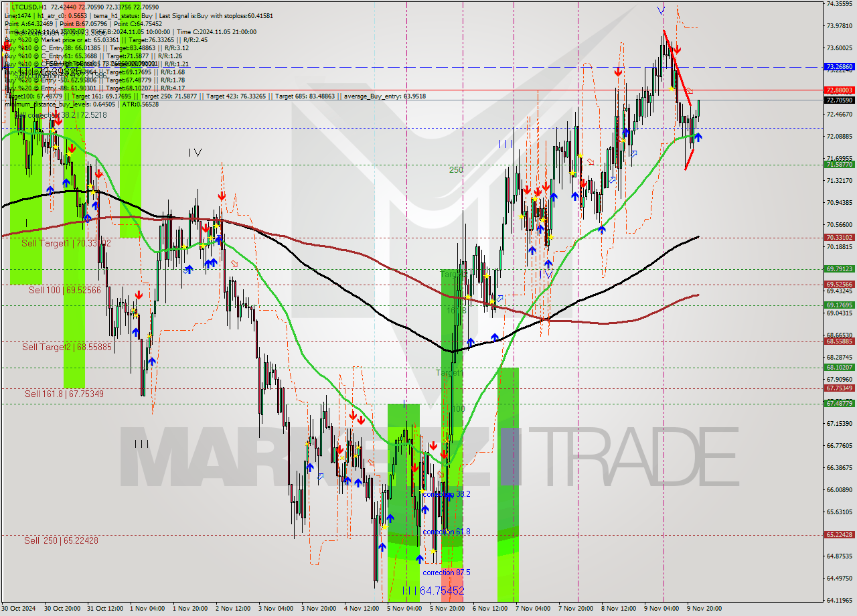Select the 'correction 61.8' blue label
857x616 pixels.
[447, 532]
